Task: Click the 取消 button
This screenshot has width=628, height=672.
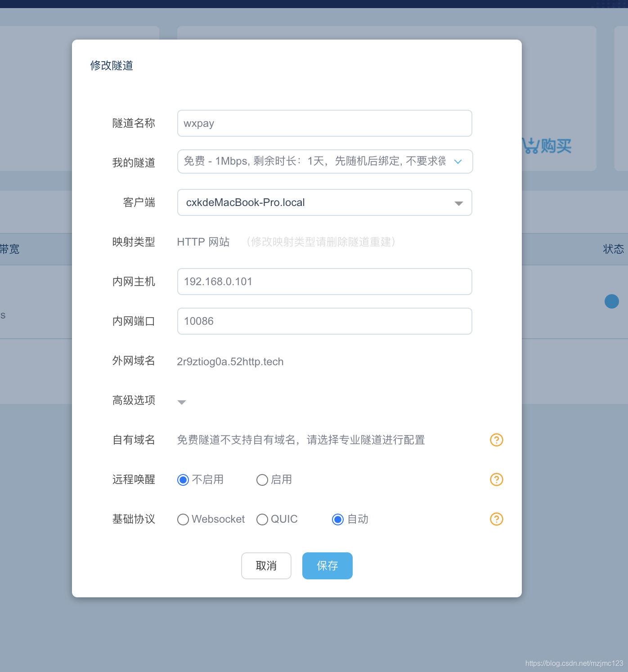Action: pos(266,566)
